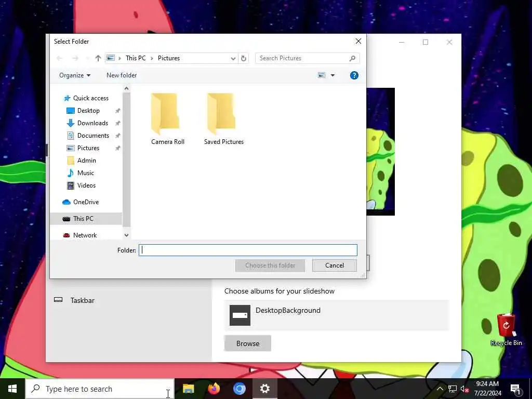Viewport: 532px width, 399px height.
Task: Close the Select Folder dialog
Action: [x=358, y=42]
